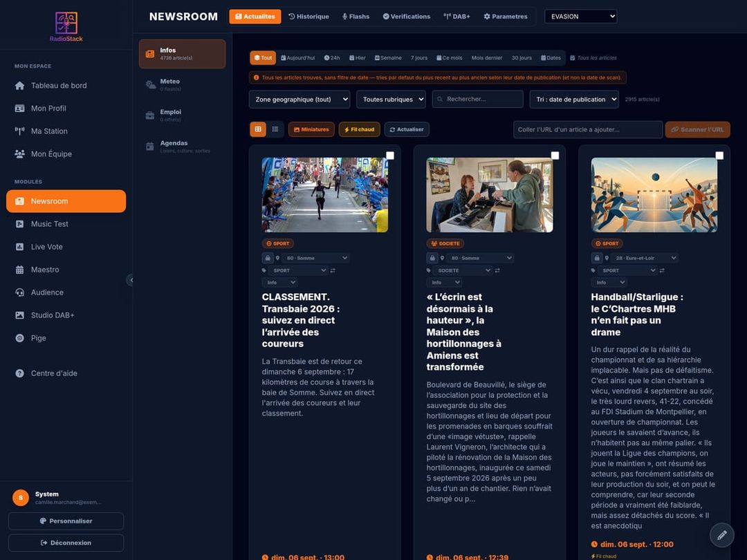Screen dimensions: 747x560
Task: Click the lock icon on Transbaie article
Action: [268, 258]
